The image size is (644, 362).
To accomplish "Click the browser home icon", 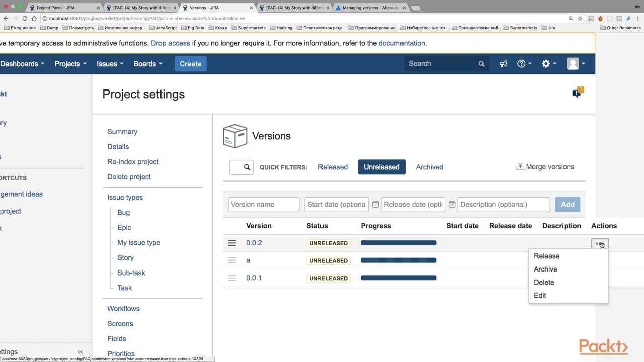I will [34, 18].
